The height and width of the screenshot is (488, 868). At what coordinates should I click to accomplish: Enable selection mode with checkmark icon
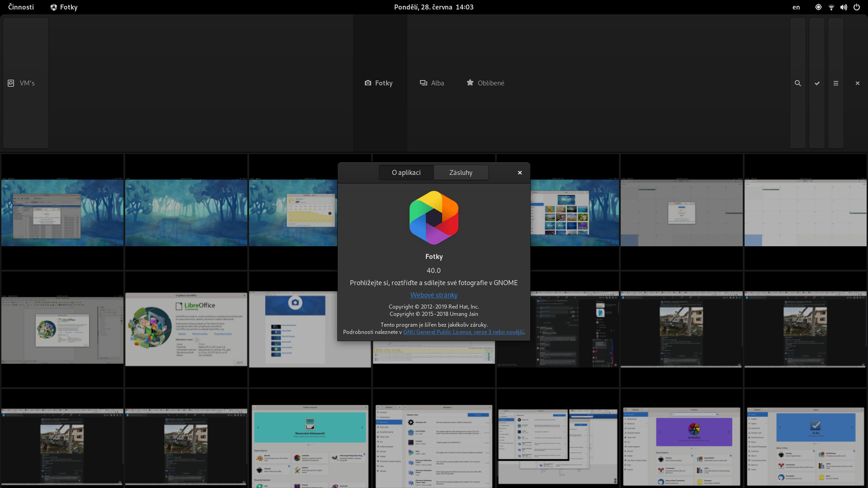point(817,83)
